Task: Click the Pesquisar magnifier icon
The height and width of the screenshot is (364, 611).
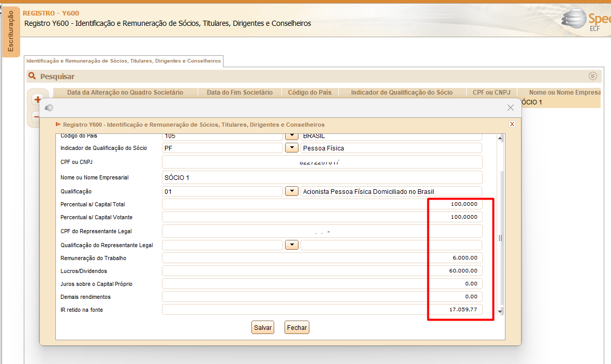Action: (x=33, y=76)
